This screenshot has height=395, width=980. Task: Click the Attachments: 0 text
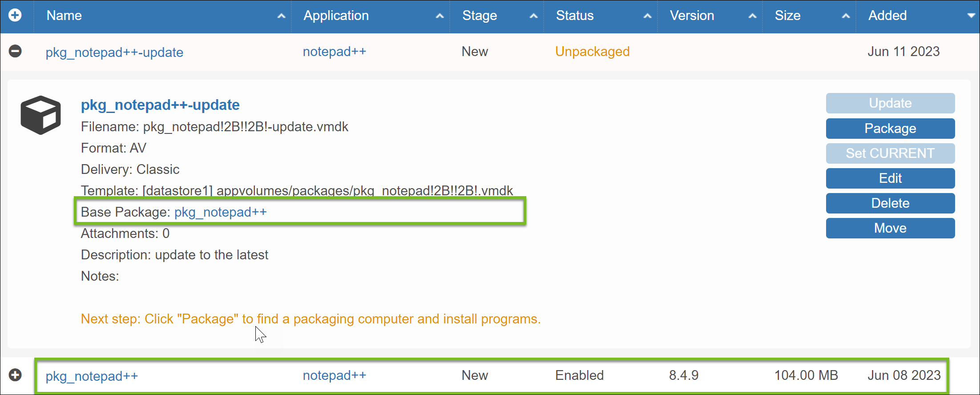point(125,234)
